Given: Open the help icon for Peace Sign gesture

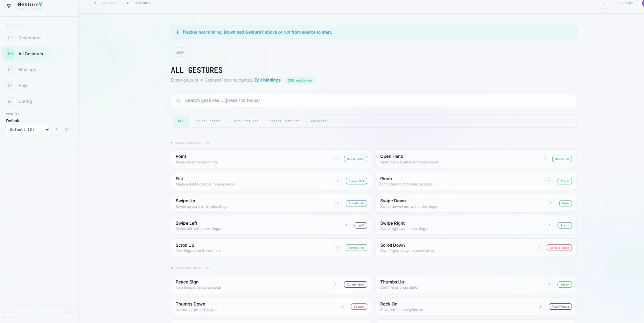Looking at the screenshot, I should [336, 285].
